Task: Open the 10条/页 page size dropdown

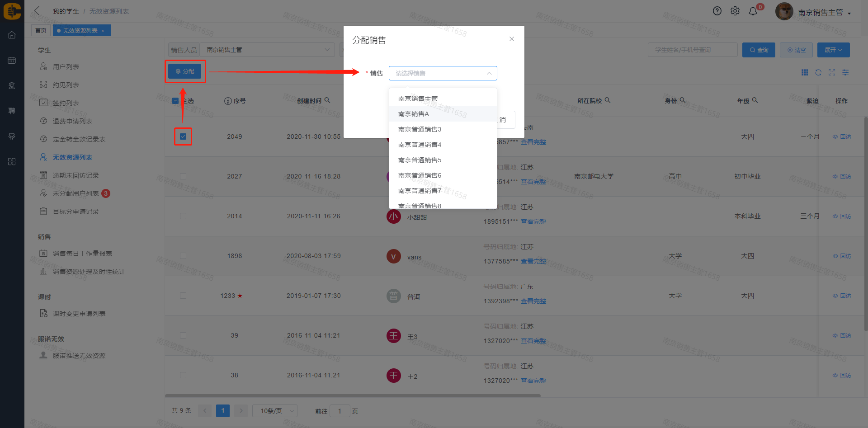Action: [x=274, y=411]
